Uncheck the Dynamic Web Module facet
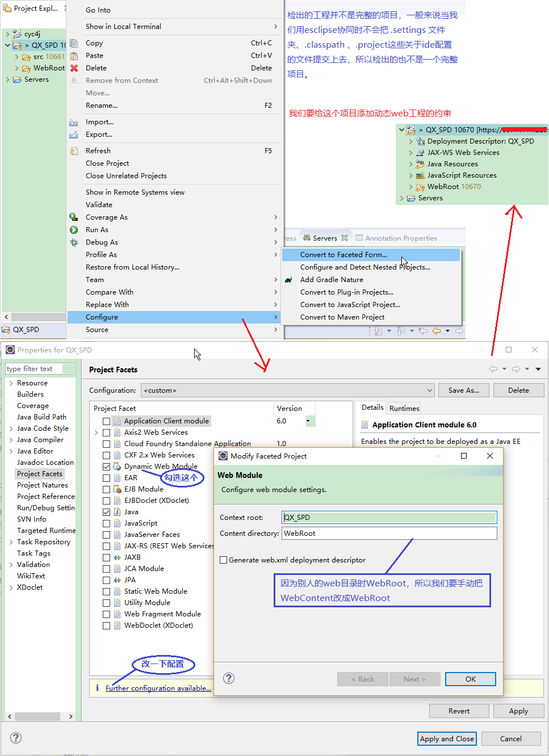The image size is (549, 756). click(106, 467)
